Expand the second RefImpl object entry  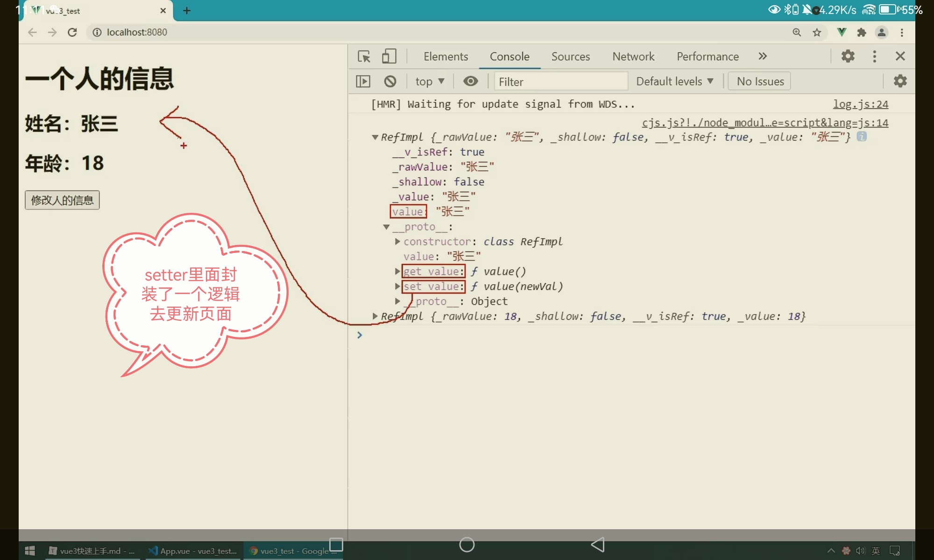pyautogui.click(x=375, y=316)
